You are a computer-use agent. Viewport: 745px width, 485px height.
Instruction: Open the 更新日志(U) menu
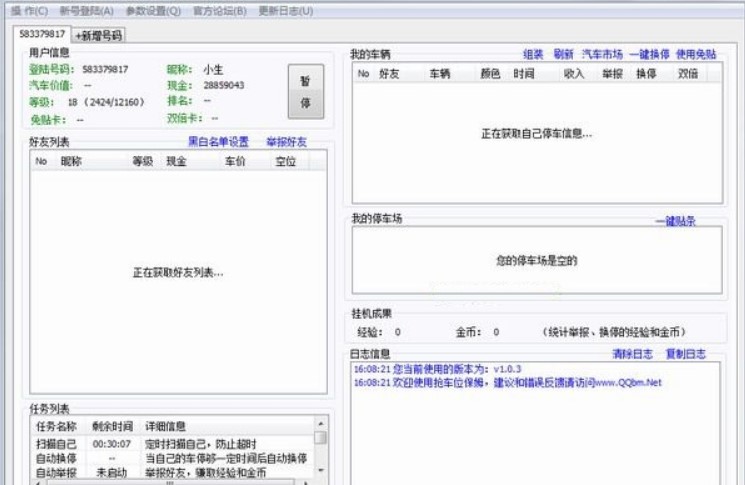pyautogui.click(x=286, y=11)
